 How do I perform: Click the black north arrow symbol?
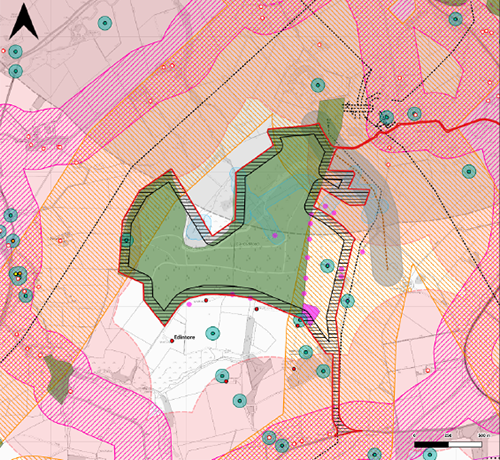pyautogui.click(x=23, y=21)
